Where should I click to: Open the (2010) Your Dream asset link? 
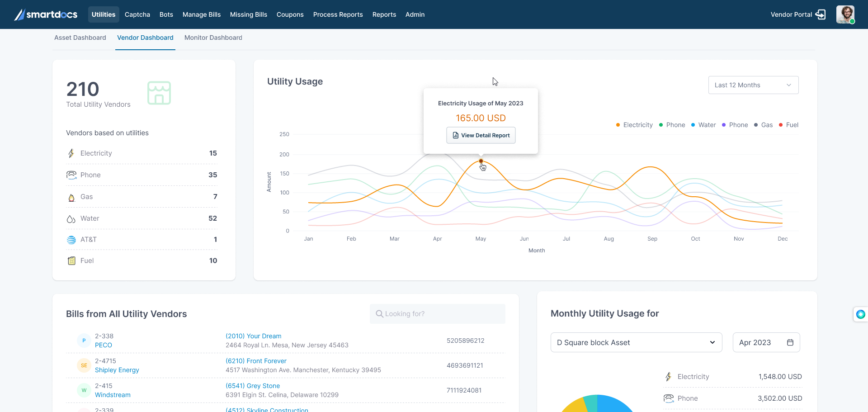(x=254, y=336)
